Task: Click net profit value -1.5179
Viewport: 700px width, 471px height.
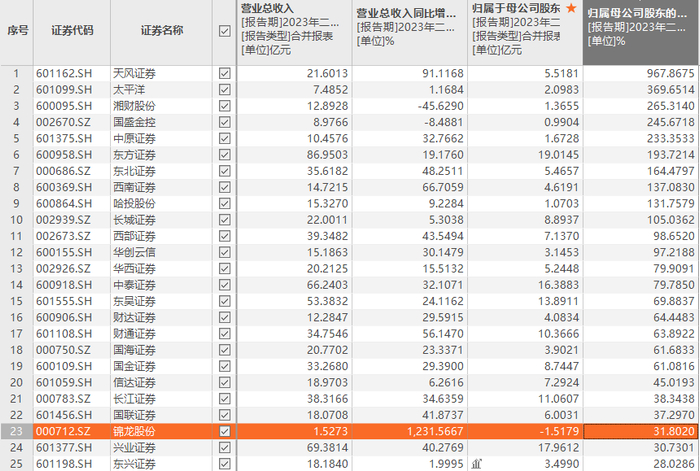Action: click(559, 431)
